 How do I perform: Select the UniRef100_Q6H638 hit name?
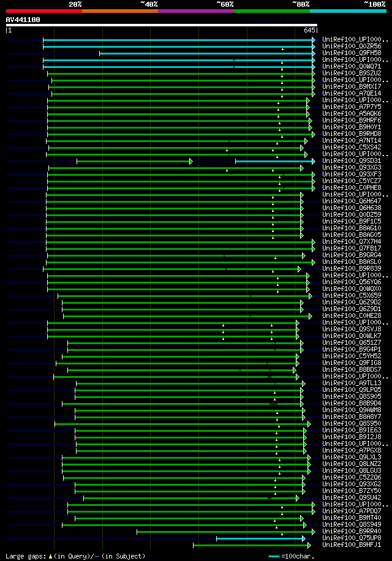click(x=352, y=208)
